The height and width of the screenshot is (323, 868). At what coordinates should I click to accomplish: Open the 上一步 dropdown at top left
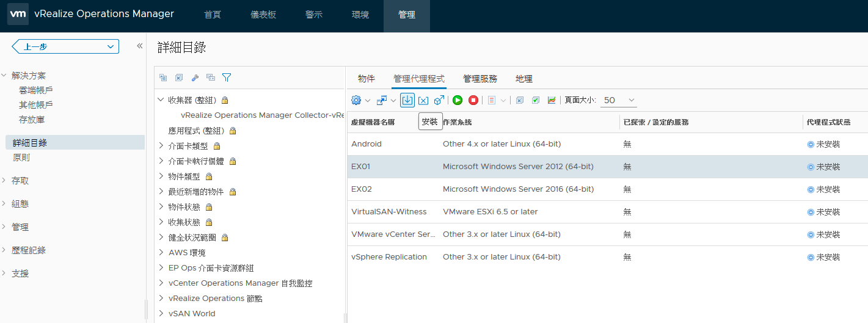(65, 46)
